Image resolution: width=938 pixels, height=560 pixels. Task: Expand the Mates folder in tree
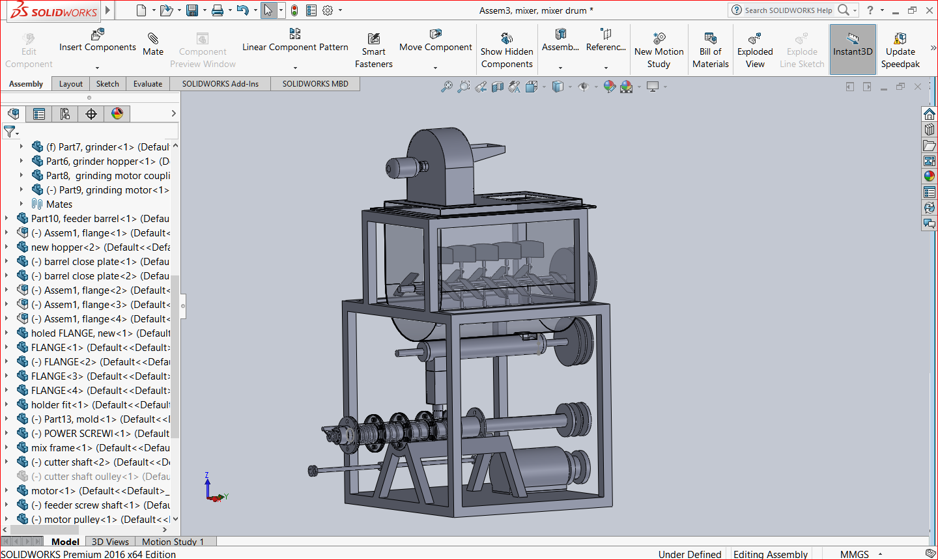[21, 204]
